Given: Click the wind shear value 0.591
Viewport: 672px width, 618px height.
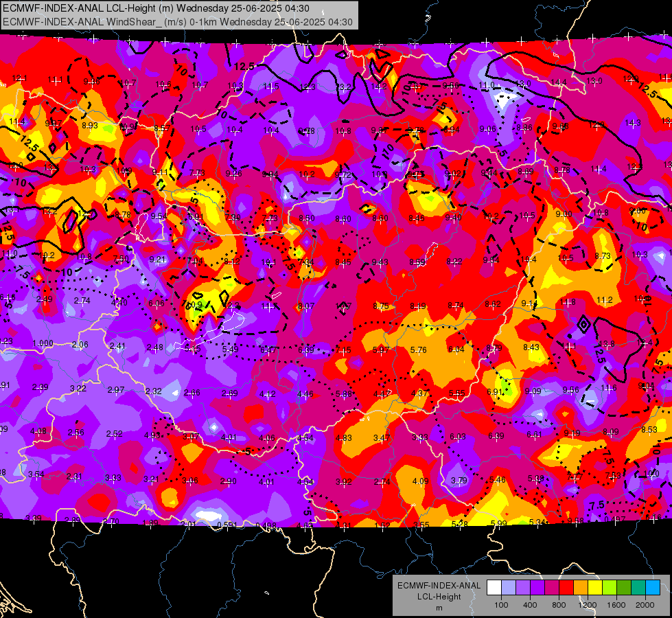Looking at the screenshot, I should pyautogui.click(x=227, y=525).
